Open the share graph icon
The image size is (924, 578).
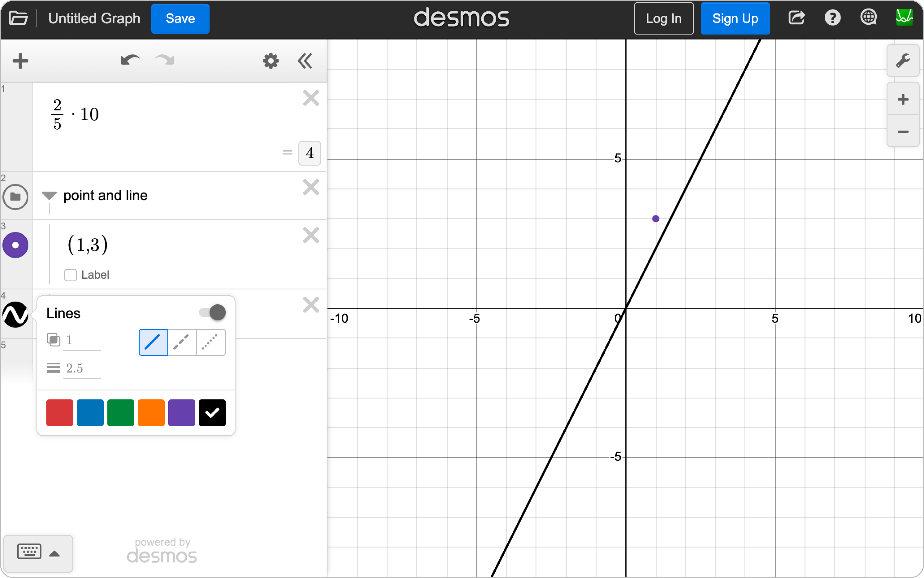pos(796,17)
